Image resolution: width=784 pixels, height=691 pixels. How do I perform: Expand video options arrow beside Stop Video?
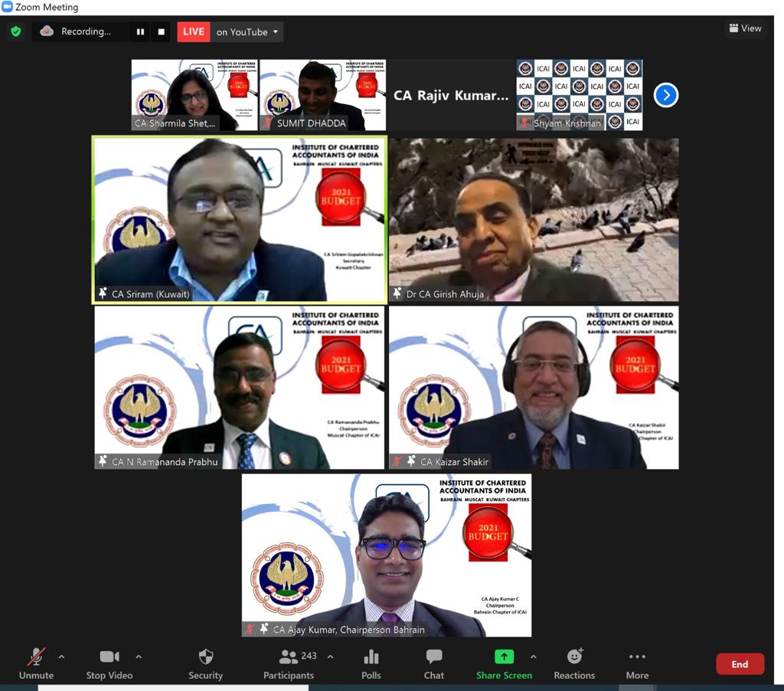point(139,657)
